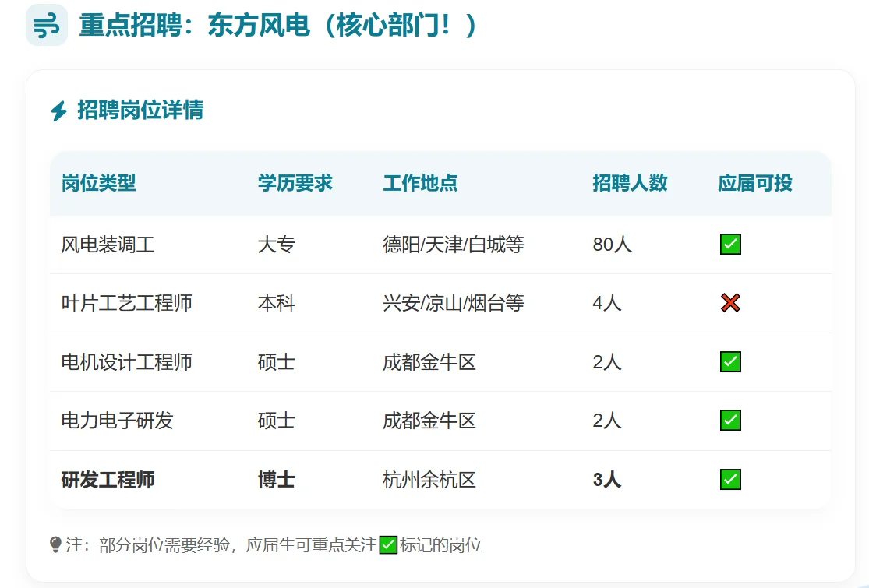This screenshot has width=869, height=588.
Task: Click 硕士 in the 电力电子研发 row
Action: pyautogui.click(x=277, y=421)
